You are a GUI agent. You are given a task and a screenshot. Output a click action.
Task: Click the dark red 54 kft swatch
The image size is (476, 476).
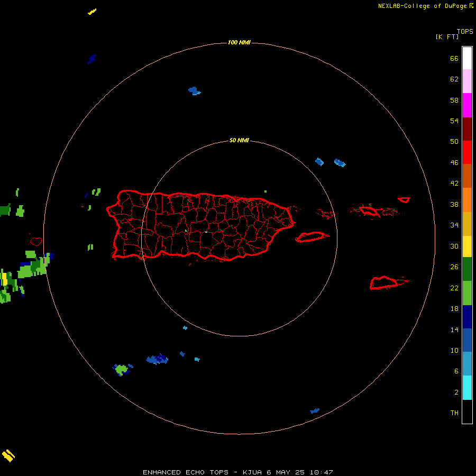coord(467,129)
